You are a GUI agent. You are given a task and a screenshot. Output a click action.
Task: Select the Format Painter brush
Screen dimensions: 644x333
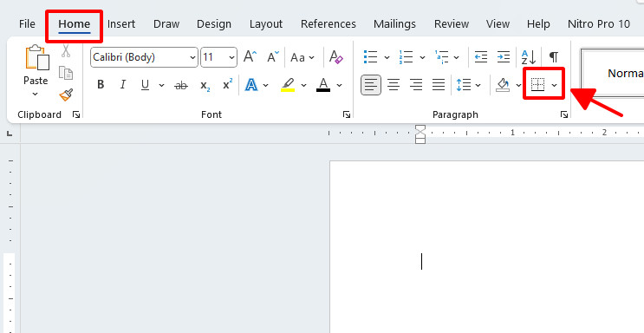tap(66, 95)
